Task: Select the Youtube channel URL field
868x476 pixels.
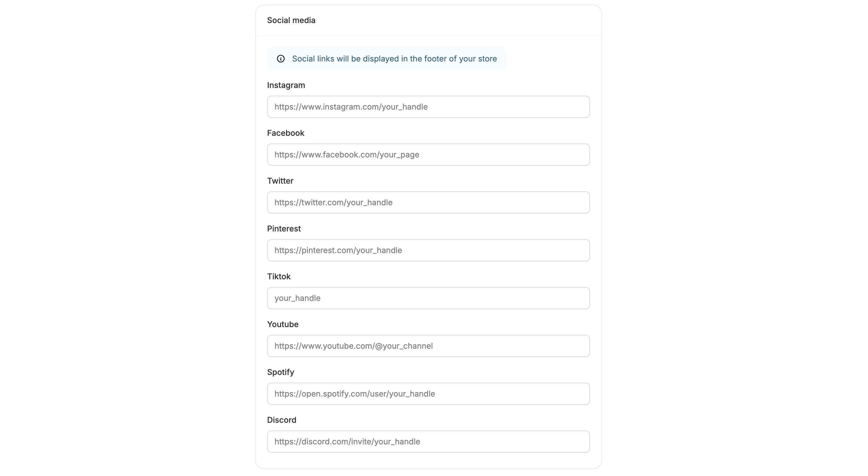Action: (x=428, y=346)
